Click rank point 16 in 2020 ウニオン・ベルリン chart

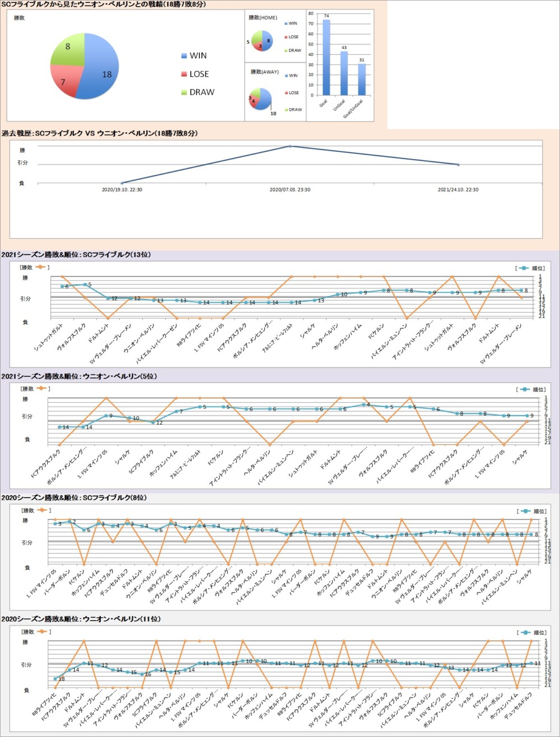pos(142,674)
